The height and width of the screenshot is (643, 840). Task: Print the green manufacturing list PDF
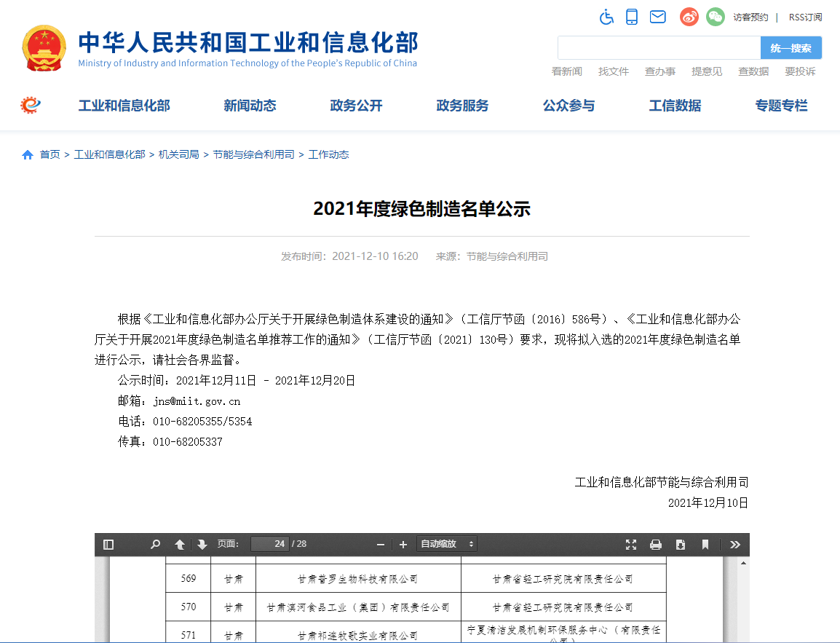click(x=655, y=544)
